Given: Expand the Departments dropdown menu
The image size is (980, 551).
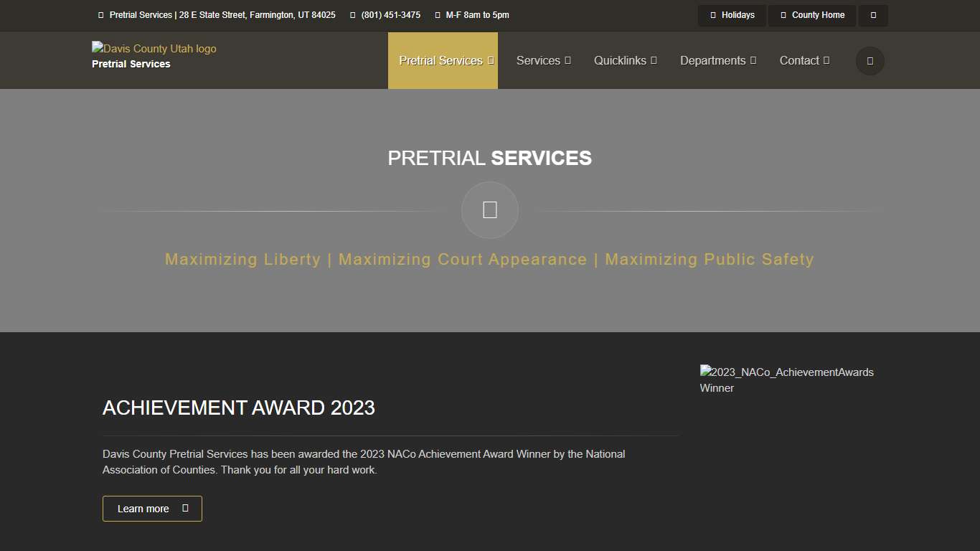Looking at the screenshot, I should coord(718,60).
